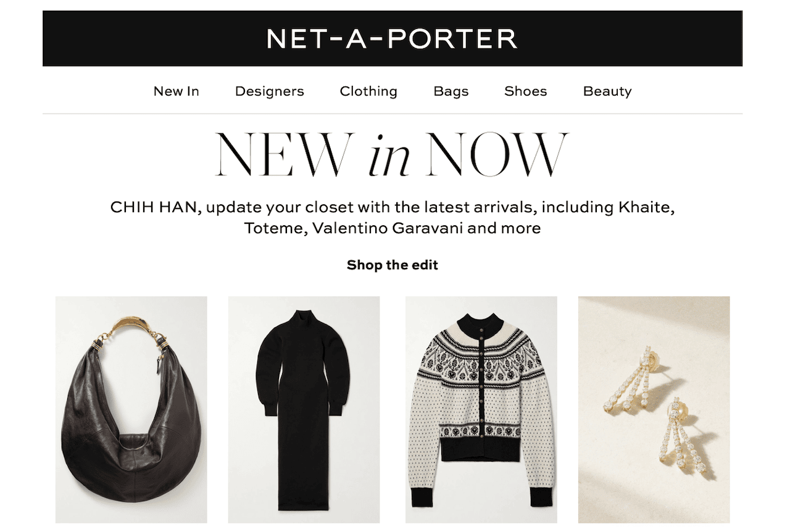Screen dimensions: 790x532
Task: Select the Shoes navigation link
Action: (x=526, y=91)
